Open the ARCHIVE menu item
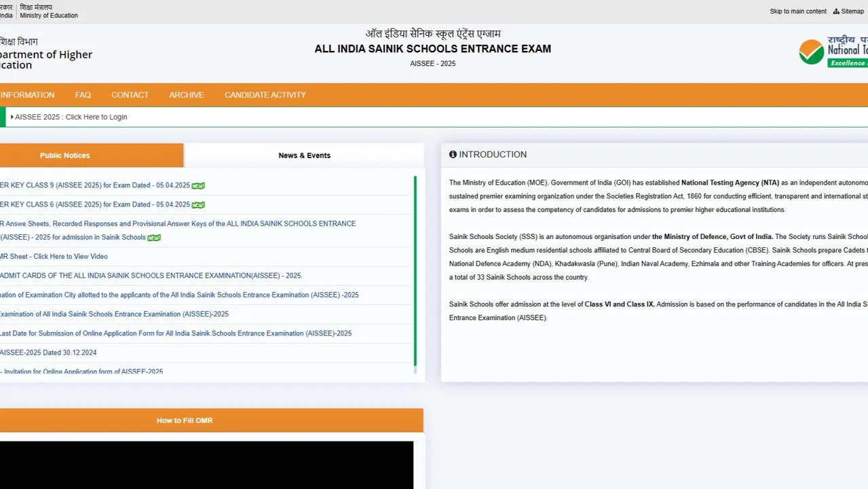 pos(186,95)
